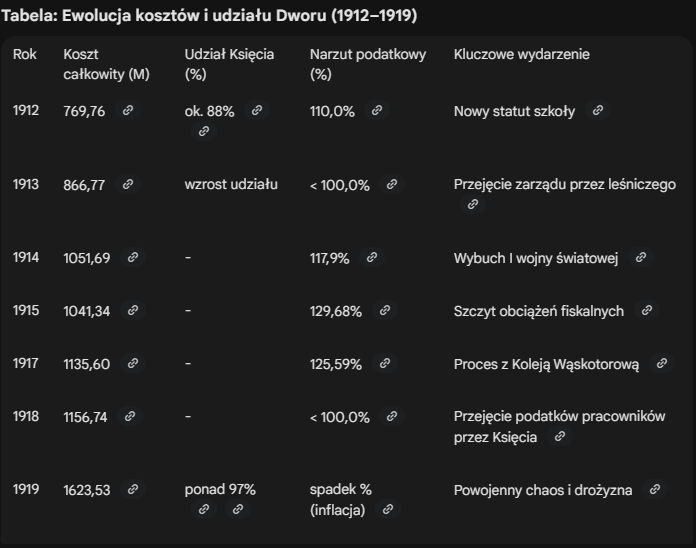This screenshot has height=548, width=696.
Task: Click the citation link icon beside 769,76
Action: pyautogui.click(x=128, y=112)
